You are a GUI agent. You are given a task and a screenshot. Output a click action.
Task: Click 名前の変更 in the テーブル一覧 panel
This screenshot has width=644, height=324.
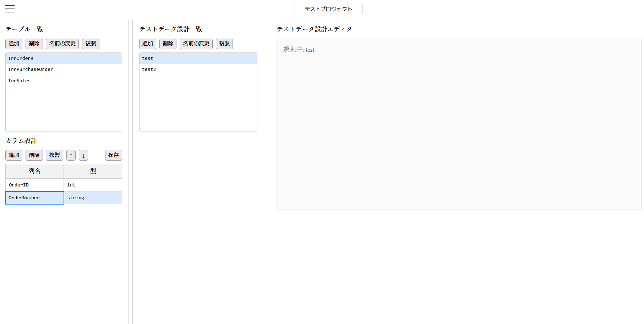click(62, 44)
